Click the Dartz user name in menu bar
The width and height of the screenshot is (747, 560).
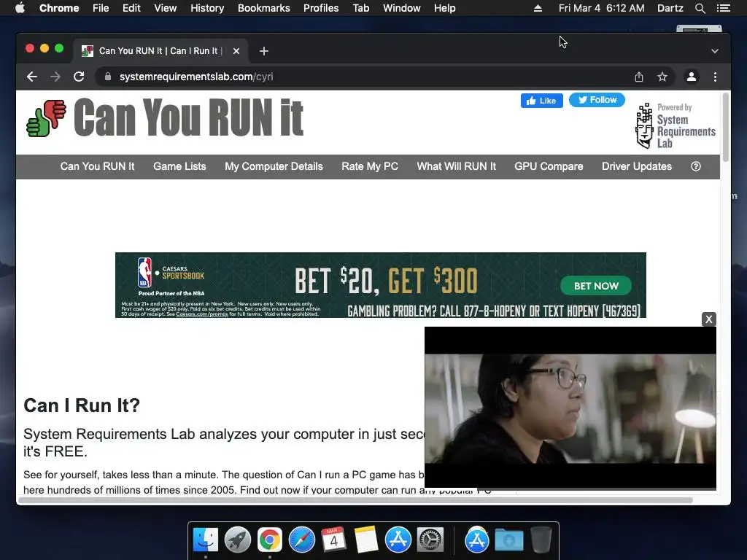(670, 8)
